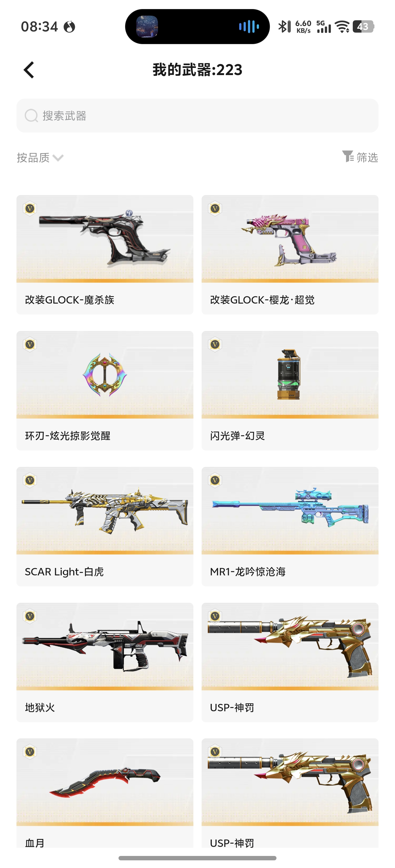The height and width of the screenshot is (868, 395).
Task: Click the search magnifier icon
Action: click(31, 116)
